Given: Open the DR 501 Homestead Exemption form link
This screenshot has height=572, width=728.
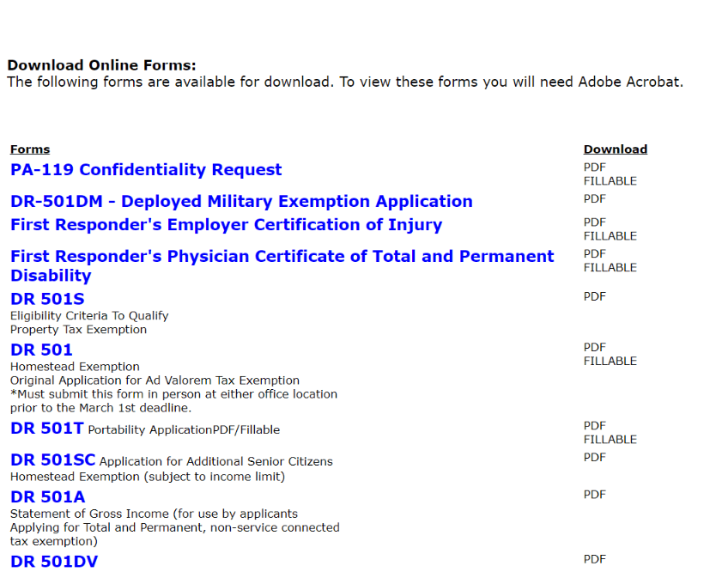Looking at the screenshot, I should point(41,350).
